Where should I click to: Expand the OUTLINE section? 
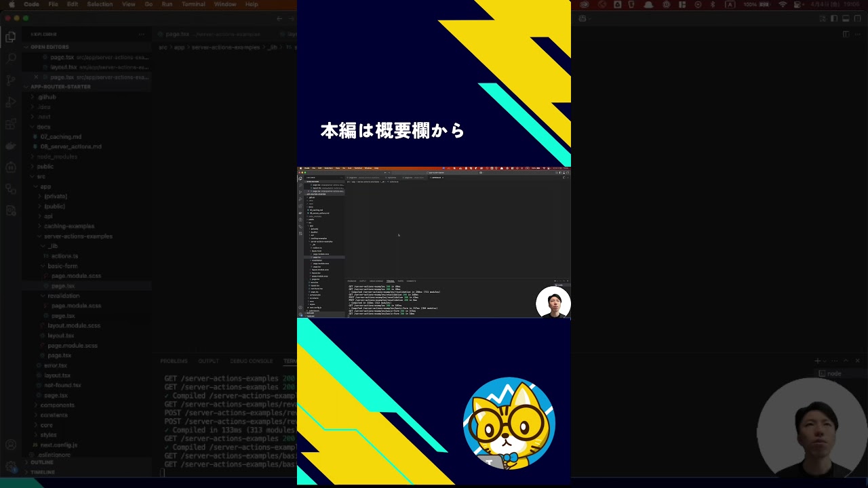point(87,462)
